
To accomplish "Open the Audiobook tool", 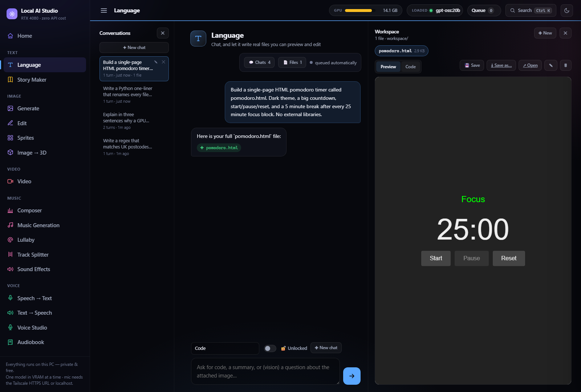I will (x=45, y=342).
